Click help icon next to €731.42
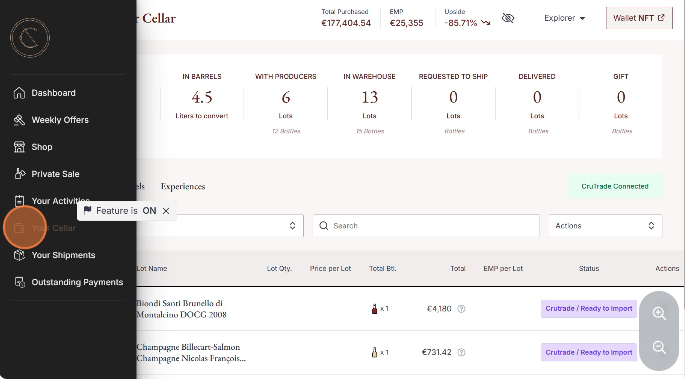This screenshot has width=685, height=385. coord(461,353)
